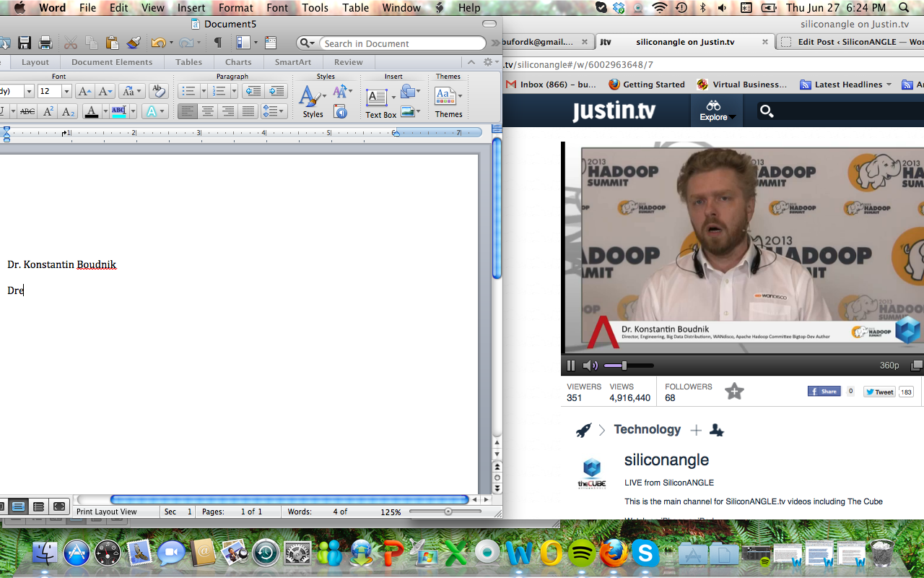Open the ribbon settings gear menu
The height and width of the screenshot is (578, 924).
coord(490,62)
